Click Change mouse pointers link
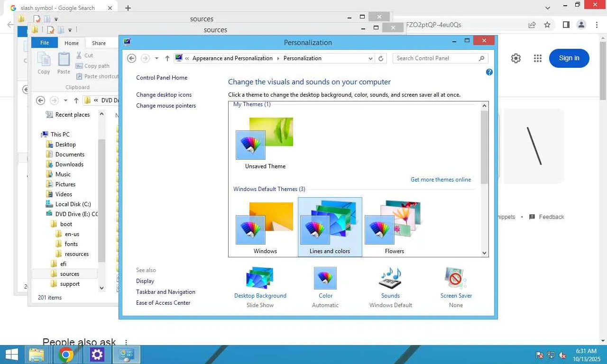The width and height of the screenshot is (607, 364). (x=166, y=106)
